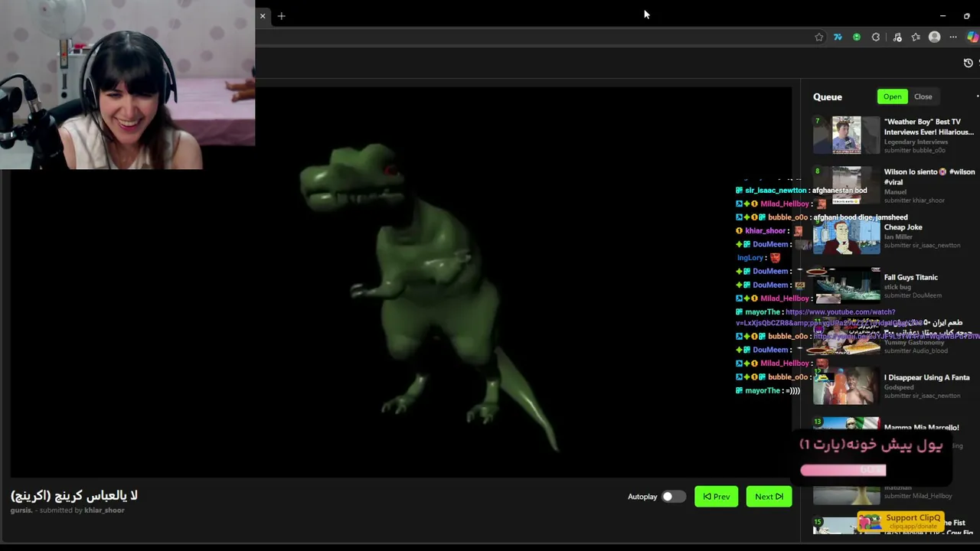
Task: Open a new browser tab
Action: (281, 15)
